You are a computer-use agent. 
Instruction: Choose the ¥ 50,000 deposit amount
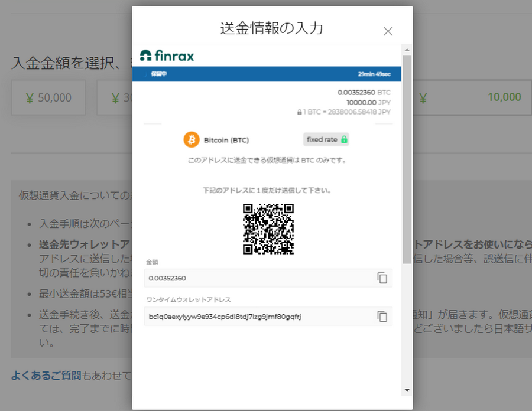(48, 97)
